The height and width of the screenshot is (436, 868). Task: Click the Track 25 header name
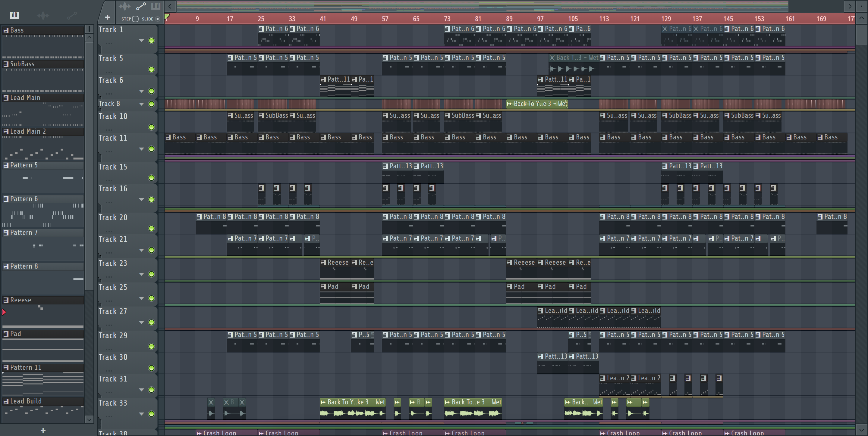point(113,287)
